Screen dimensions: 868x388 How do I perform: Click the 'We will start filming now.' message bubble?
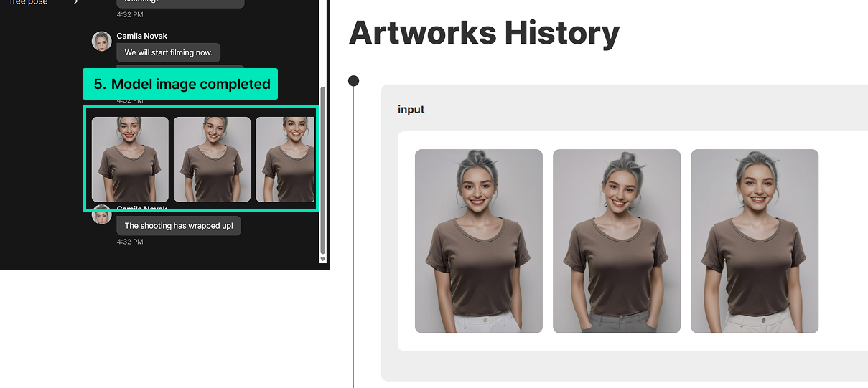[169, 52]
